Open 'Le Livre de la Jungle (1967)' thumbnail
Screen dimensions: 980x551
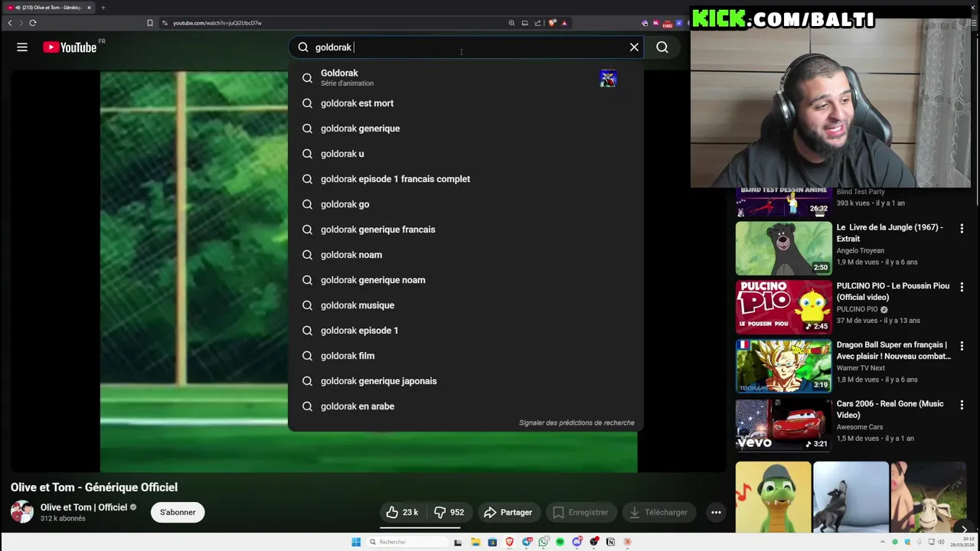[783, 248]
